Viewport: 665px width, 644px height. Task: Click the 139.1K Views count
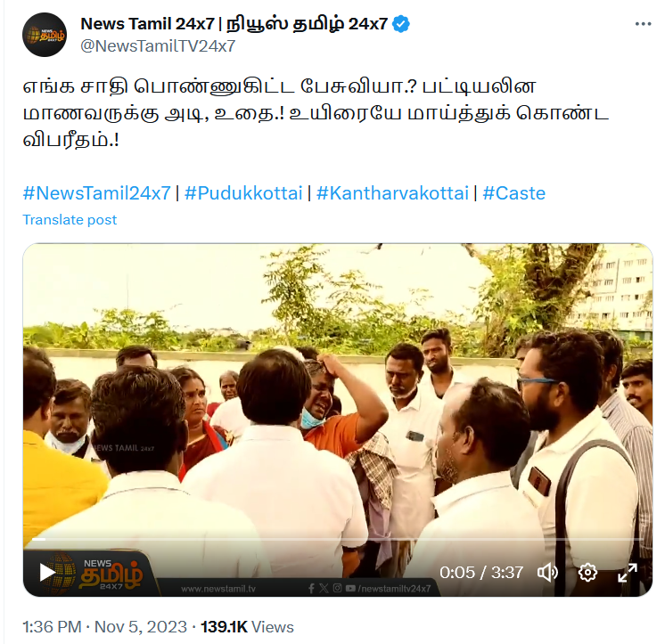coord(247,626)
